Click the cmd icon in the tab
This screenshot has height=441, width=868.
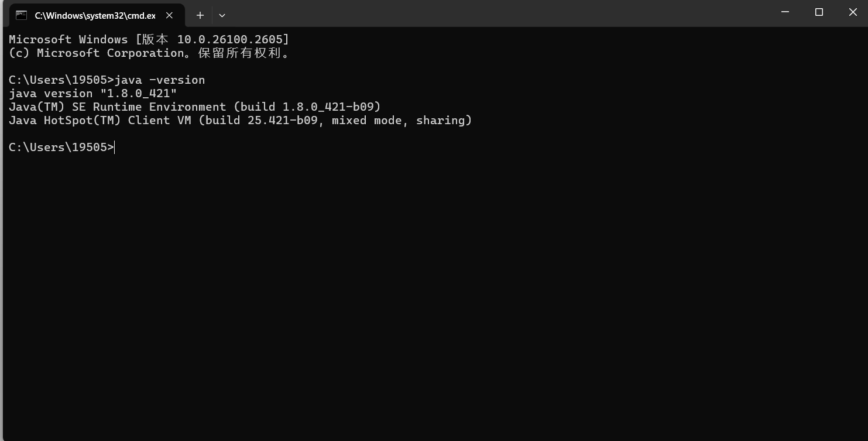coord(21,15)
